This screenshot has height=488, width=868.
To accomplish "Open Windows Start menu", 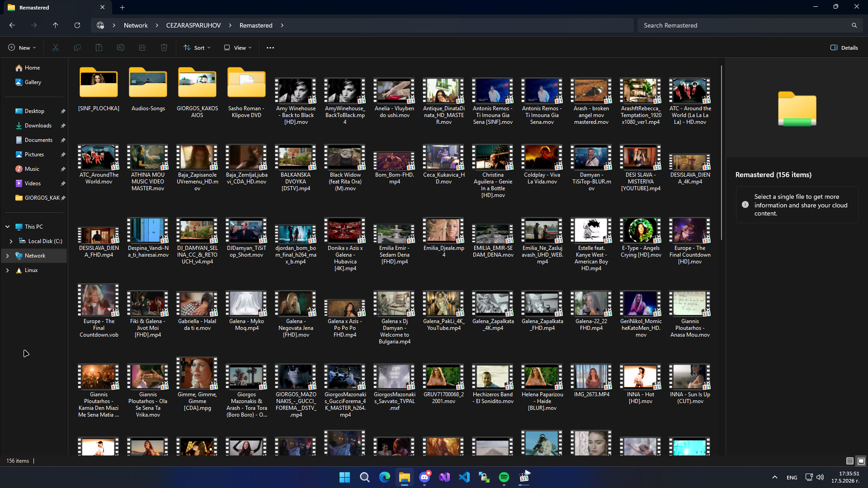I will (x=344, y=477).
